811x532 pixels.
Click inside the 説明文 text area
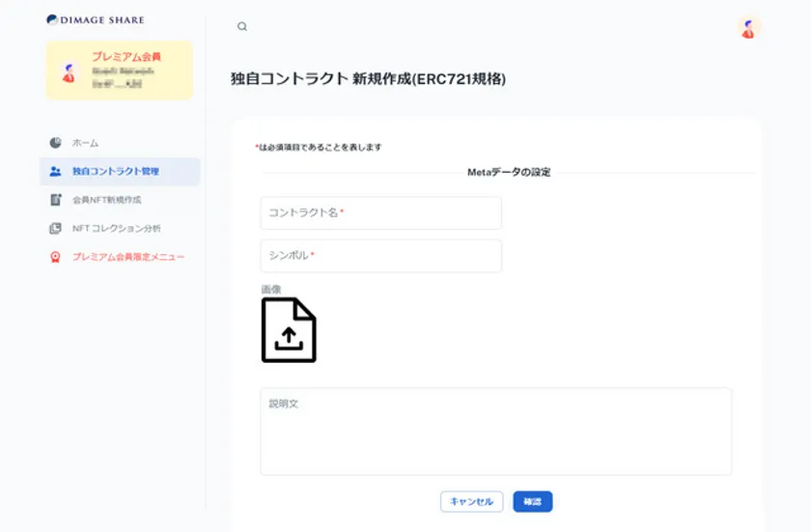tap(495, 432)
